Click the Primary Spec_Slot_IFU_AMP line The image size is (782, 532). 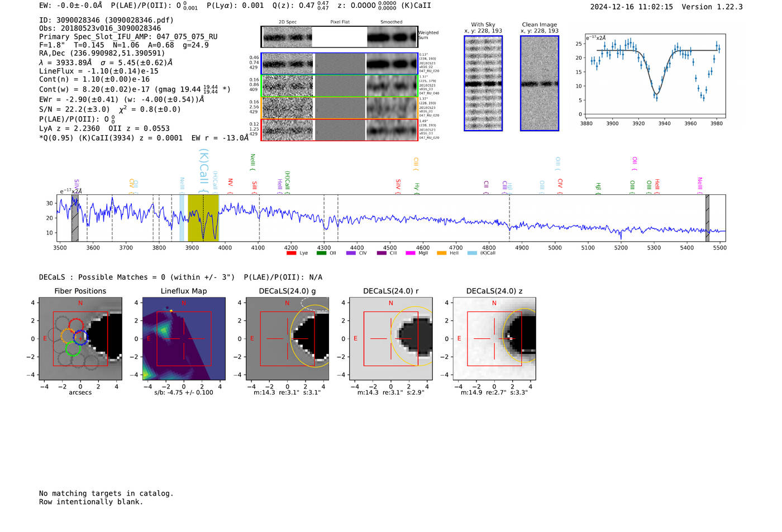click(x=128, y=37)
